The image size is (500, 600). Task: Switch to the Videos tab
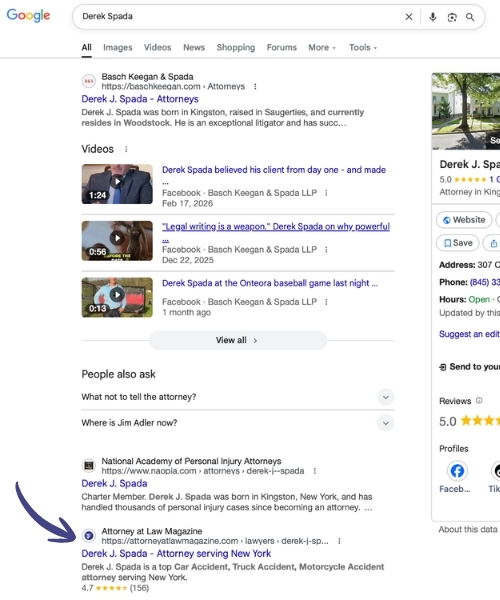(x=157, y=47)
